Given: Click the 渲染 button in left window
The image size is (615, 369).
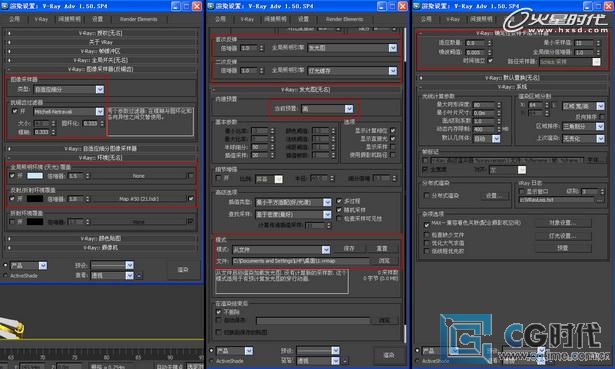Looking at the screenshot, I should [x=183, y=270].
